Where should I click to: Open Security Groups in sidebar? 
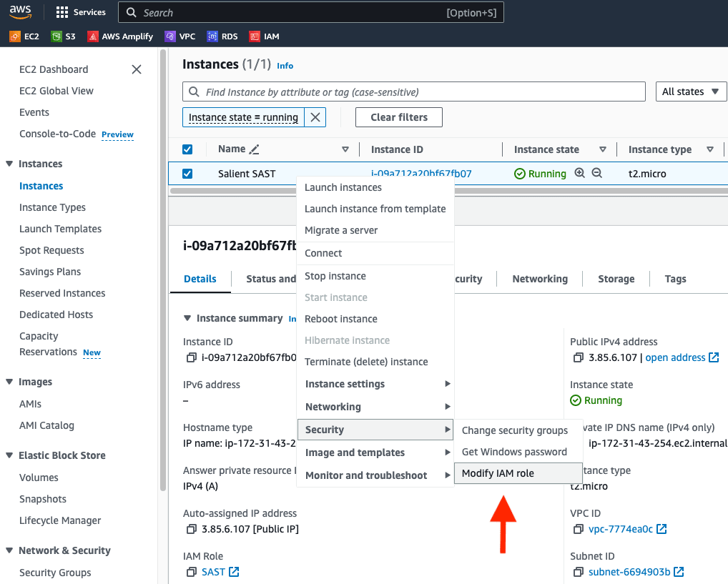click(x=55, y=573)
